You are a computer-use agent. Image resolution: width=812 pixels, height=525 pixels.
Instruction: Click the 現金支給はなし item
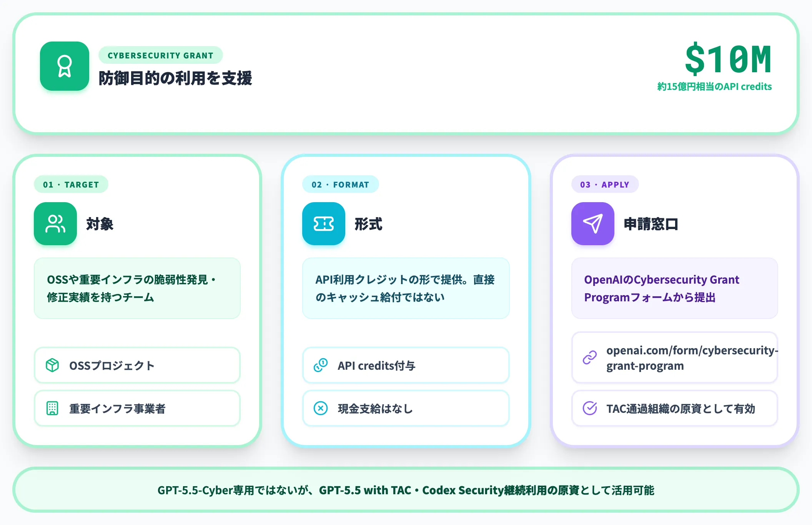406,408
